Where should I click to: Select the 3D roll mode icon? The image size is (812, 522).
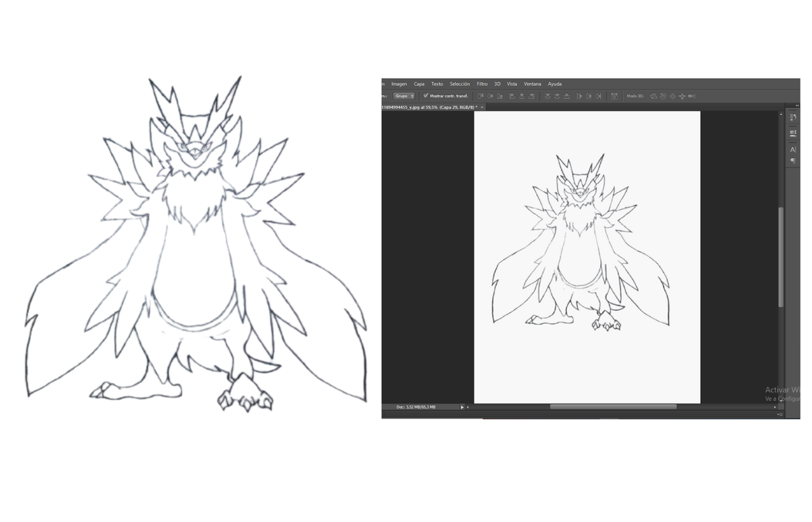663,96
